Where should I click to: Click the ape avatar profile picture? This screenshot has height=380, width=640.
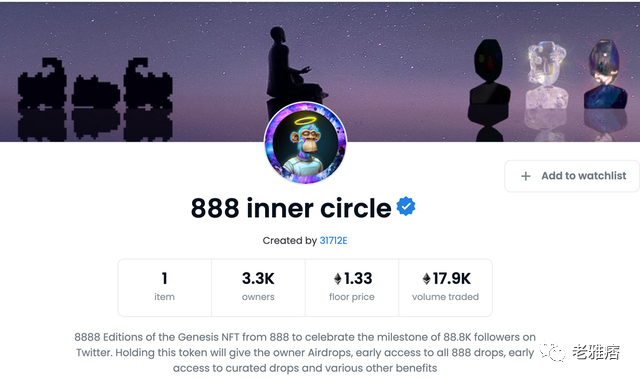305,143
